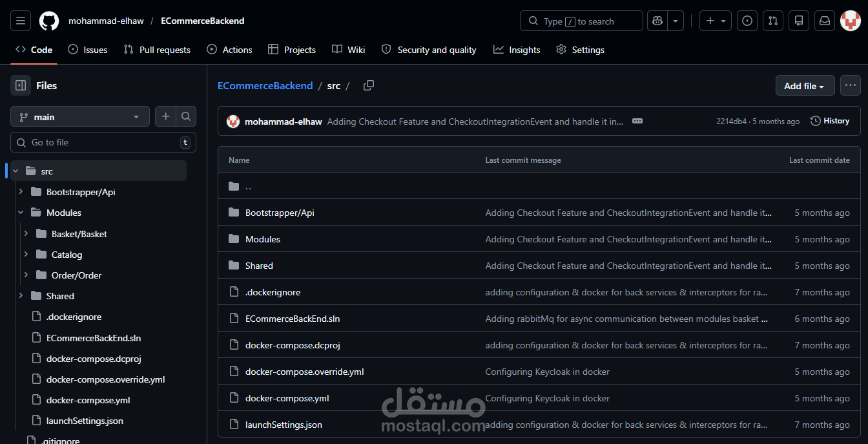The width and height of the screenshot is (868, 444).
Task: Open the create new plus dropdown
Action: [716, 21]
